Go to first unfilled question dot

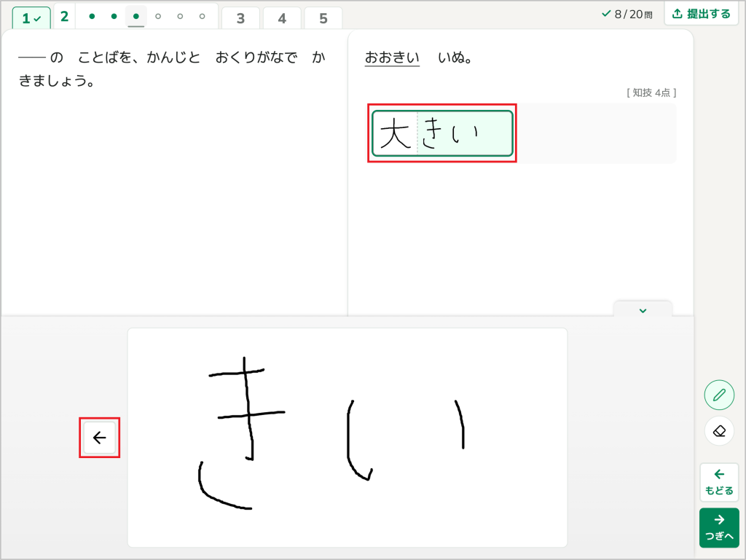(158, 16)
